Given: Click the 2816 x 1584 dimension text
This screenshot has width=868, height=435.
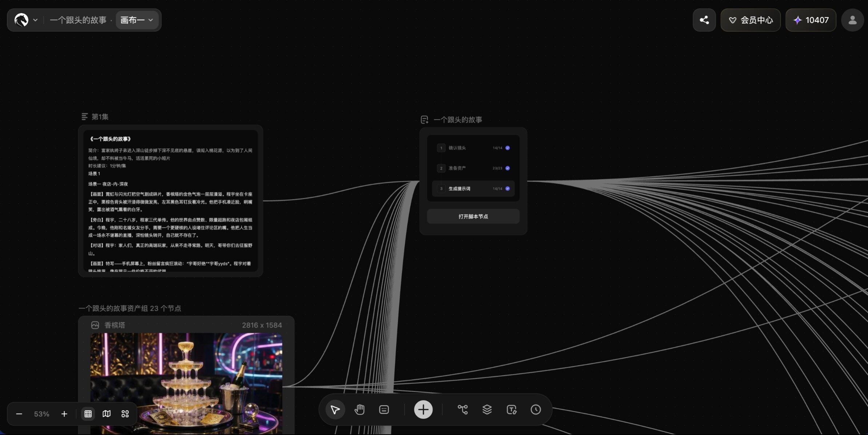Looking at the screenshot, I should point(262,325).
